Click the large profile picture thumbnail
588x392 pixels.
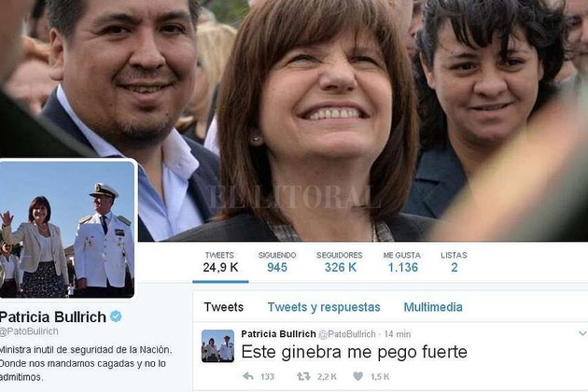click(67, 229)
